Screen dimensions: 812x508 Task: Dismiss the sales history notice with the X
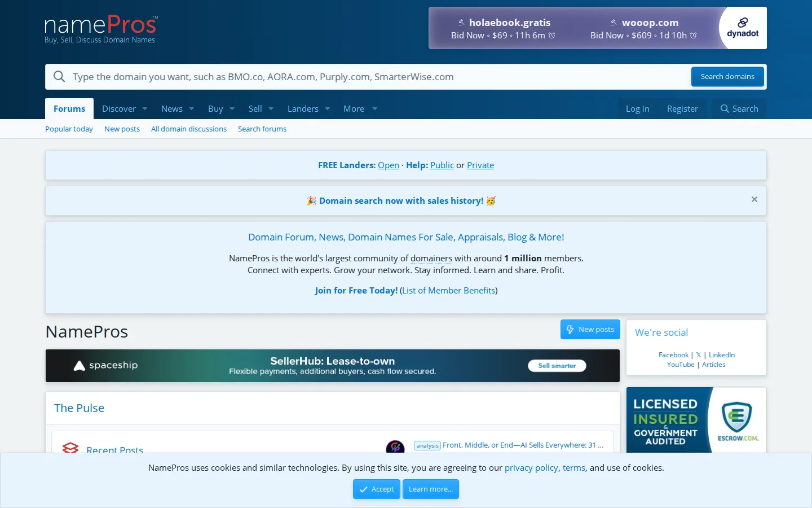[x=754, y=199]
